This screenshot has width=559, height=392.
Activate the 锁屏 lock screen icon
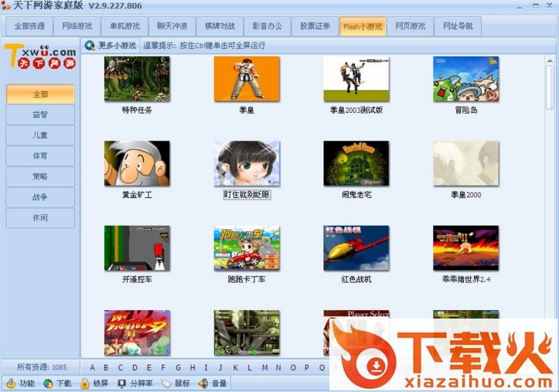coord(85,383)
